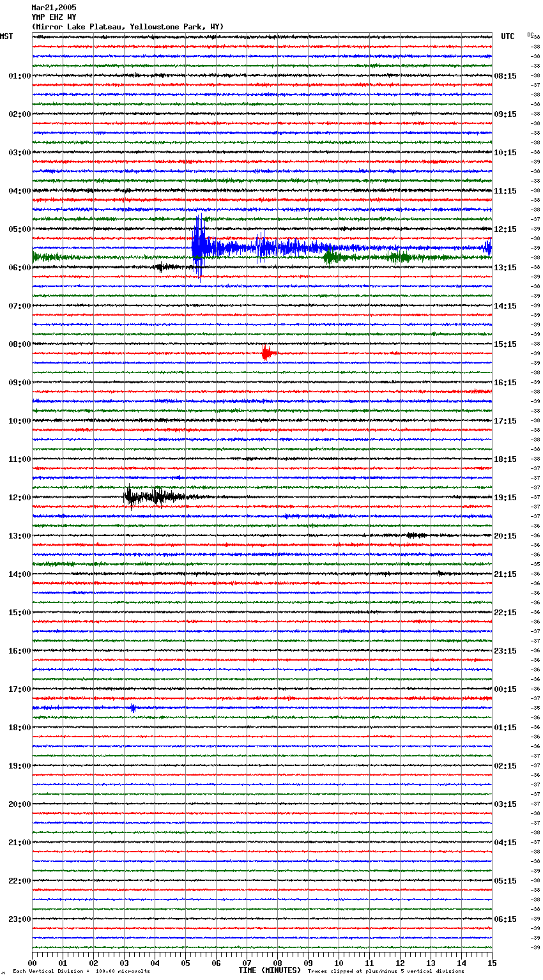This screenshot has width=543, height=980.
Task: Select the 03:00 MST row label
Action: coord(19,153)
